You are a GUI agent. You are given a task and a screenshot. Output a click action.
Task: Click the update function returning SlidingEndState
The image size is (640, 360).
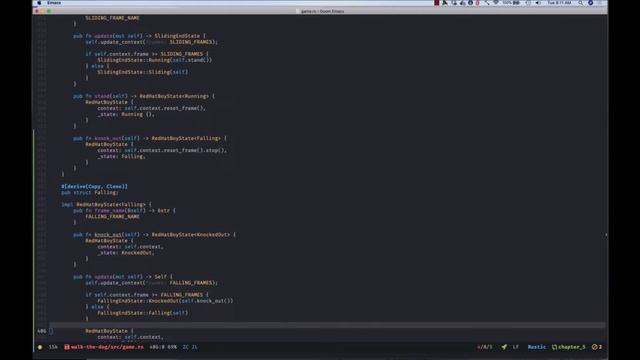pos(140,36)
